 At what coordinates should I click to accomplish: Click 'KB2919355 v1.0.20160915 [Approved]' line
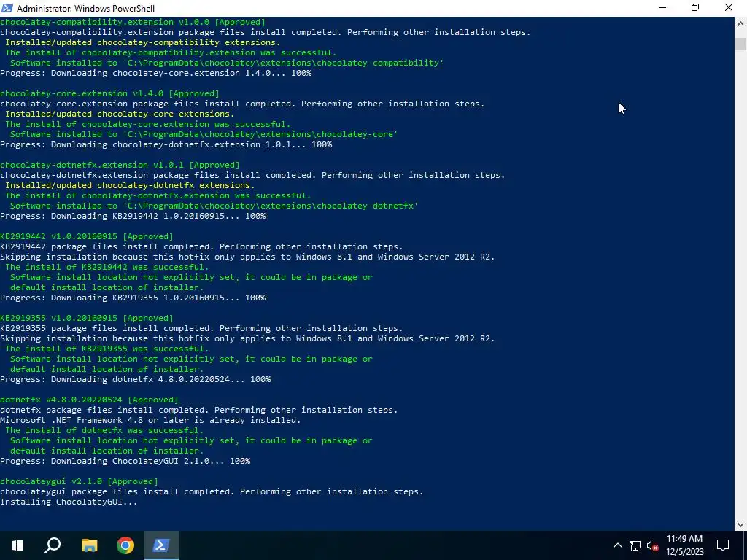click(87, 318)
